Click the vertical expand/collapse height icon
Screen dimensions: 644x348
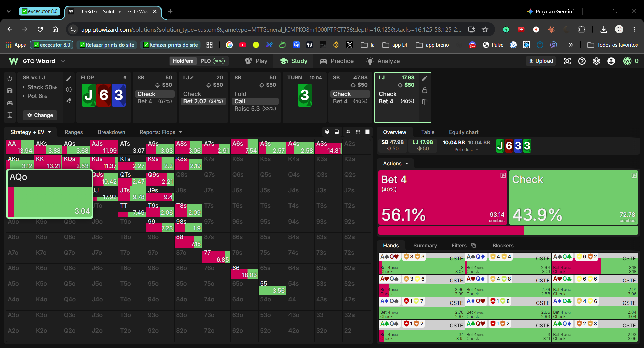click(x=10, y=115)
